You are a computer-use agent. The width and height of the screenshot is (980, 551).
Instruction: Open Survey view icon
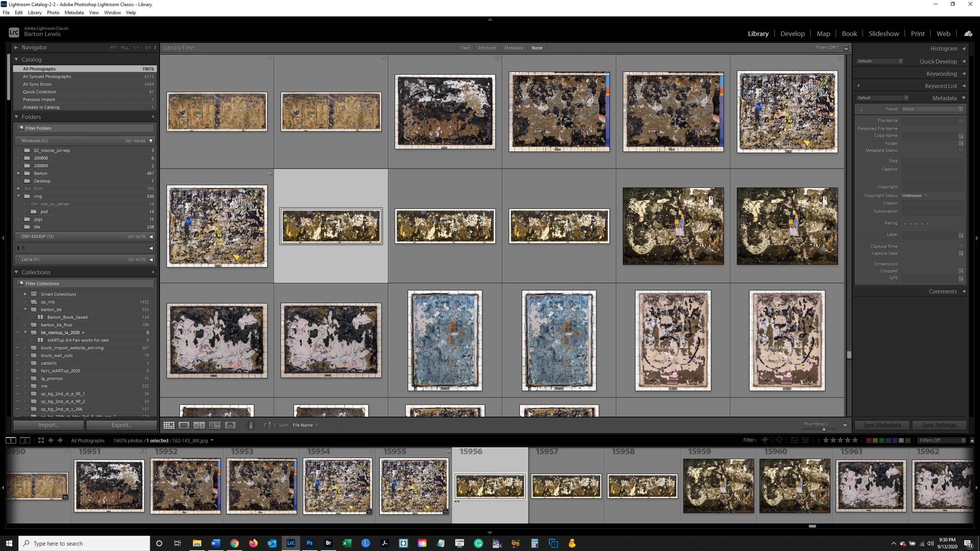[x=214, y=425]
